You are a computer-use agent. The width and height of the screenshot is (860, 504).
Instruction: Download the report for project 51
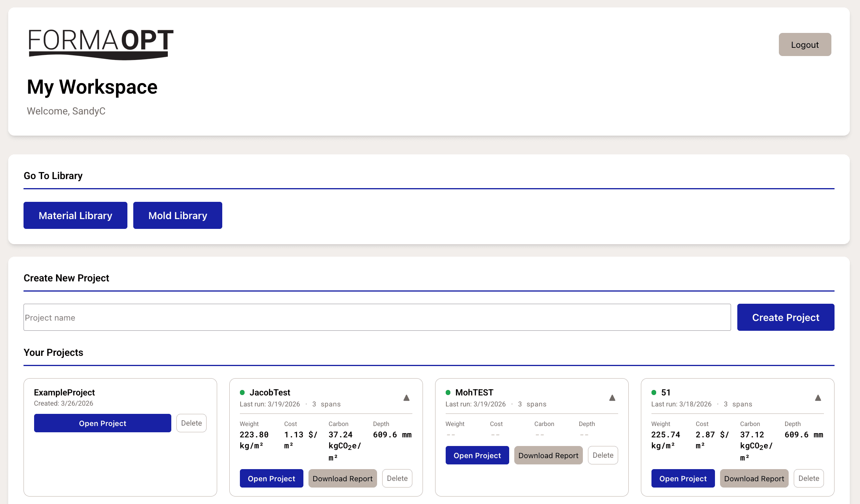pos(754,478)
